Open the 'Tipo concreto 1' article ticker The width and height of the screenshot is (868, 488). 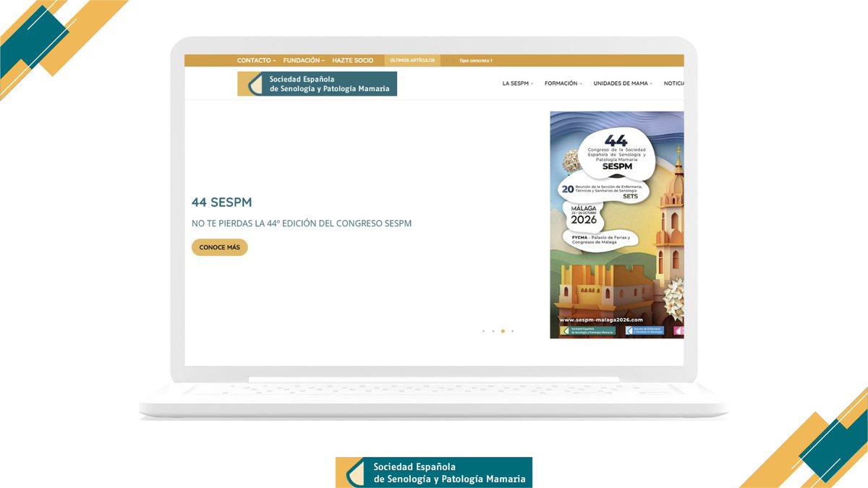(475, 61)
